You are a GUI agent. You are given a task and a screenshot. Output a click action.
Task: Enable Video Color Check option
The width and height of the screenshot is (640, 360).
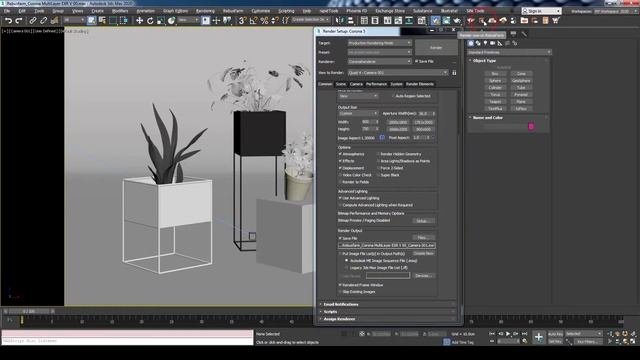340,175
